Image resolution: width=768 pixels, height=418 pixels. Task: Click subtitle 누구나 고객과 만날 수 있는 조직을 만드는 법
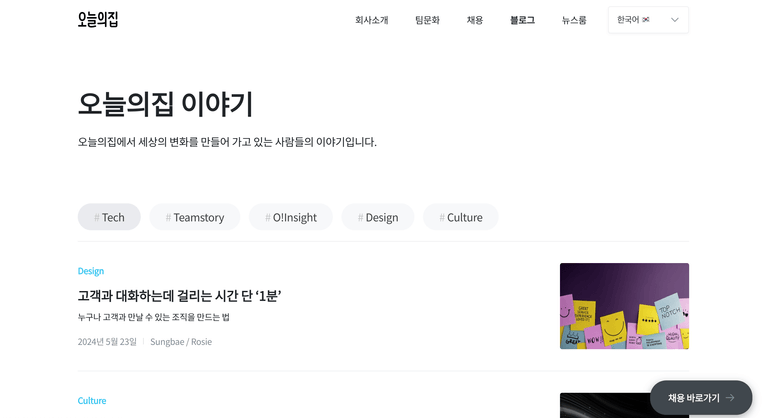153,317
